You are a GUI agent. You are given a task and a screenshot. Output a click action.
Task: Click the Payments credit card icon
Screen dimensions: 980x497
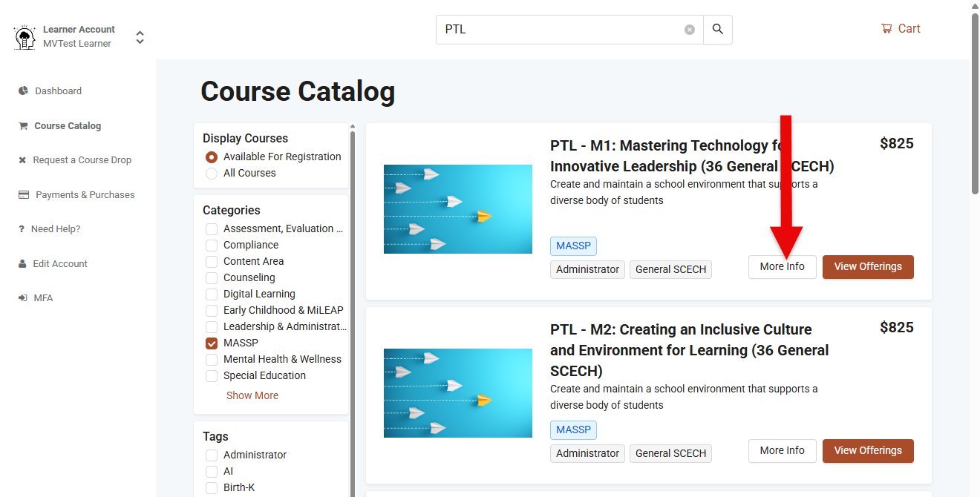coord(24,195)
